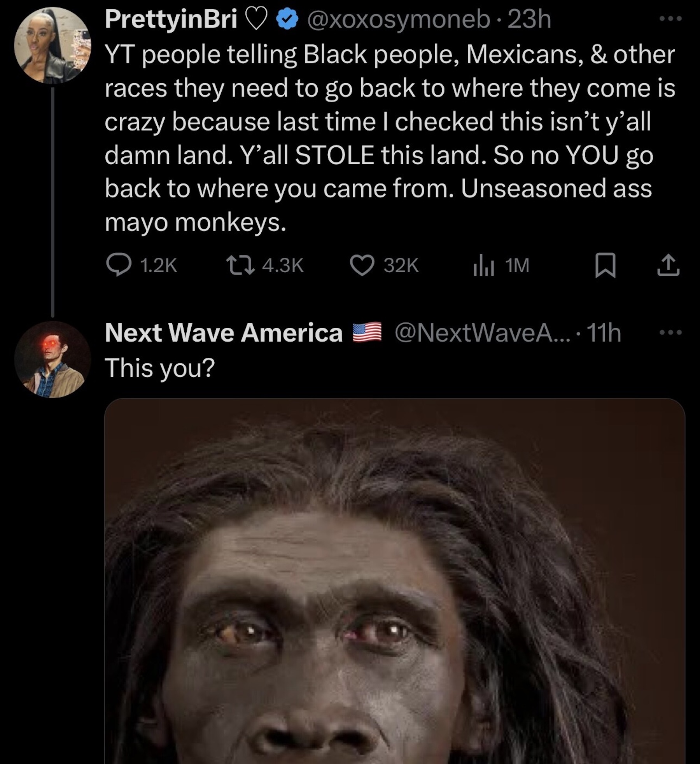The width and height of the screenshot is (700, 764).
Task: Click the reply speech bubble icon
Action: point(119,265)
